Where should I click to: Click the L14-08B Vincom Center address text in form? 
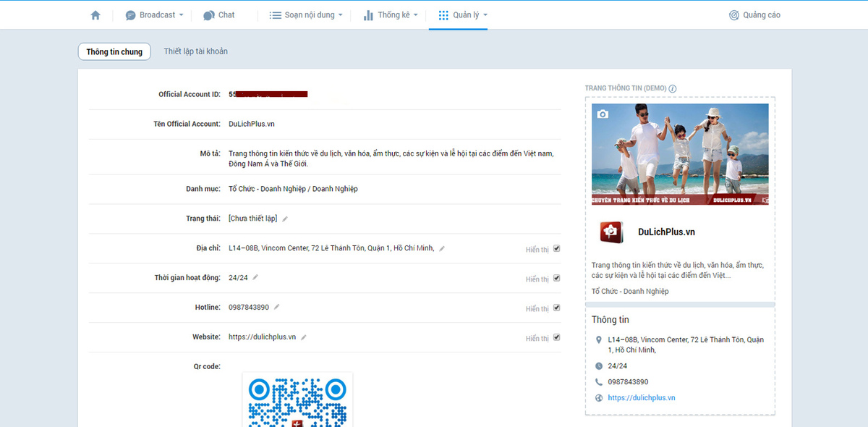[331, 248]
